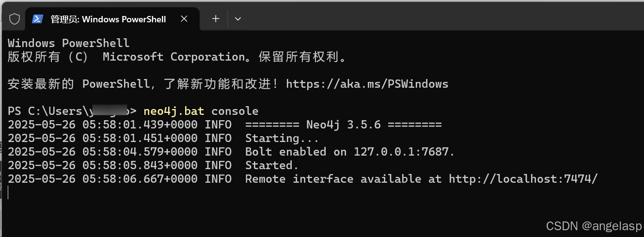Open a new tab with the plus icon
The width and height of the screenshot is (644, 237).
[216, 19]
